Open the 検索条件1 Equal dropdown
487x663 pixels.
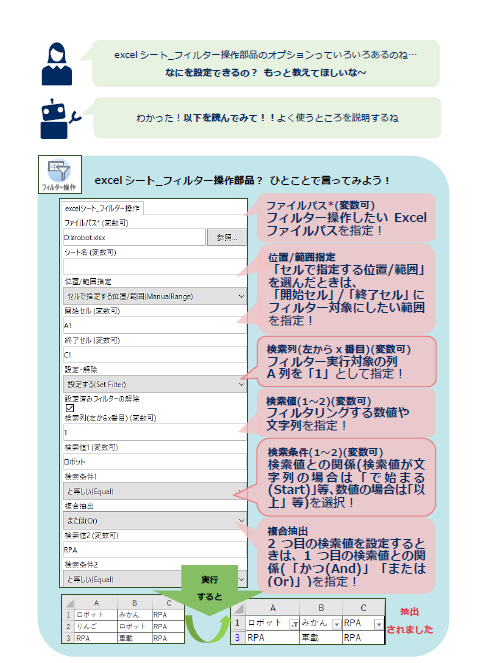[154, 491]
